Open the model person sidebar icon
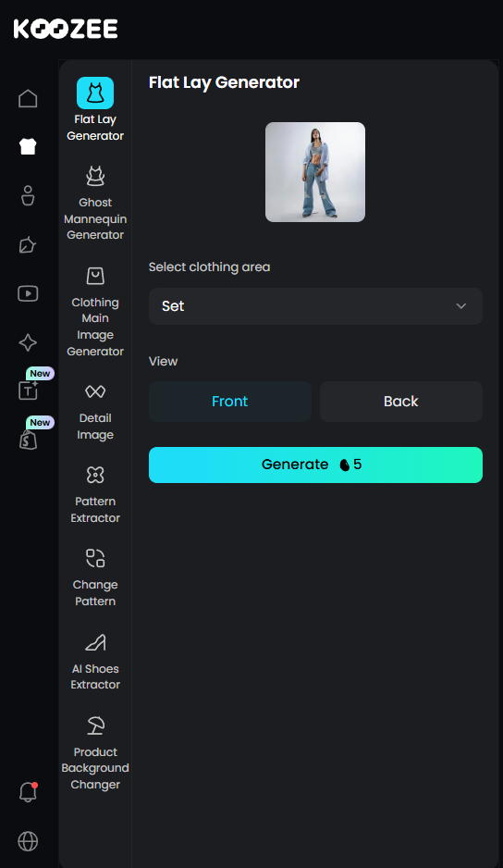Screen dimensions: 503x868 28,195
